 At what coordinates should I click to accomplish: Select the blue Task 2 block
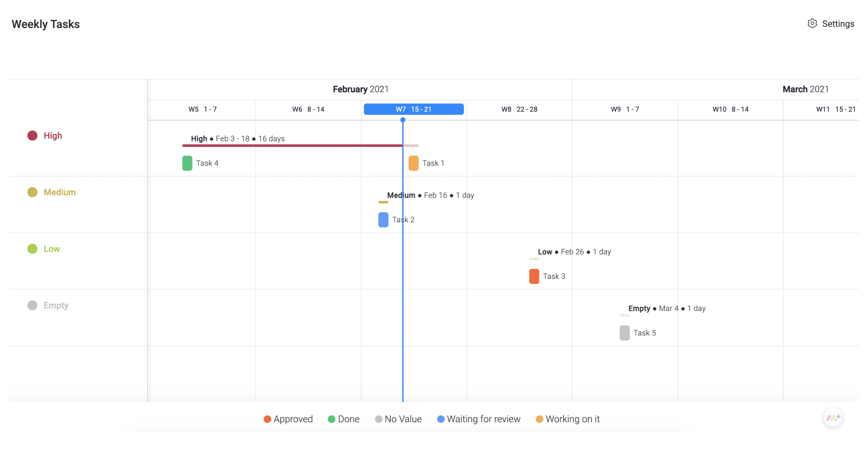click(x=383, y=220)
